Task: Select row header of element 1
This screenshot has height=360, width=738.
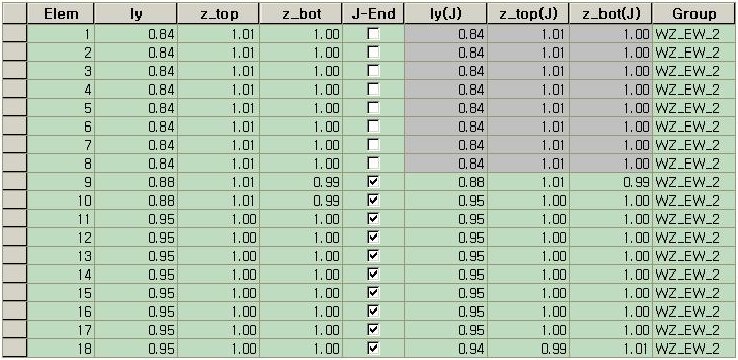Action: (x=15, y=33)
